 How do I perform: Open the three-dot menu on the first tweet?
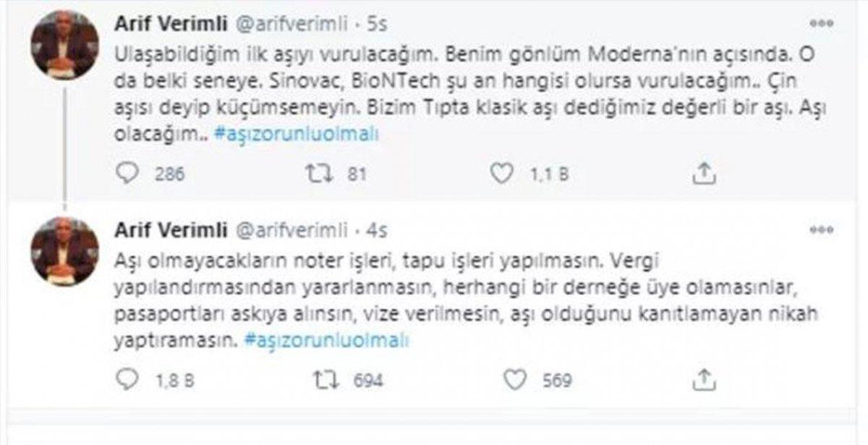[x=821, y=23]
